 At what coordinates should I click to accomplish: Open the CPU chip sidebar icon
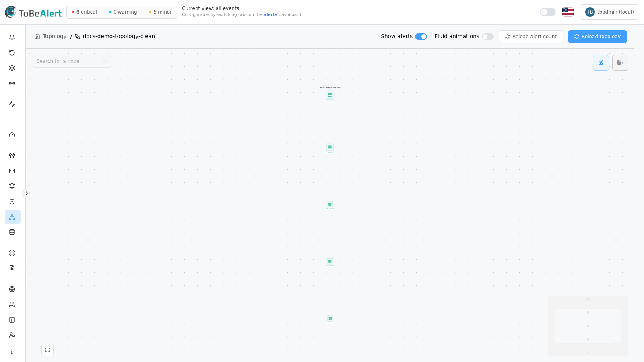tap(12, 253)
